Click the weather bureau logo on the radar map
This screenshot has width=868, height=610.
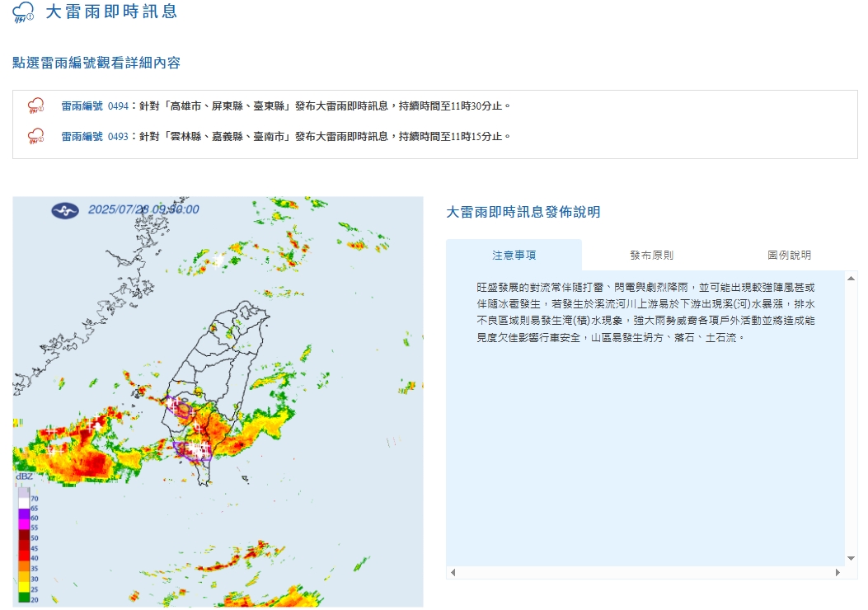tap(65, 210)
